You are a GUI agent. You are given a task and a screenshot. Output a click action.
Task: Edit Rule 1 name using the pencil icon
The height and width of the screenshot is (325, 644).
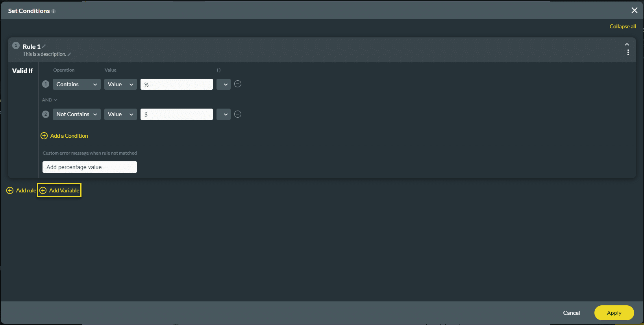click(x=44, y=46)
